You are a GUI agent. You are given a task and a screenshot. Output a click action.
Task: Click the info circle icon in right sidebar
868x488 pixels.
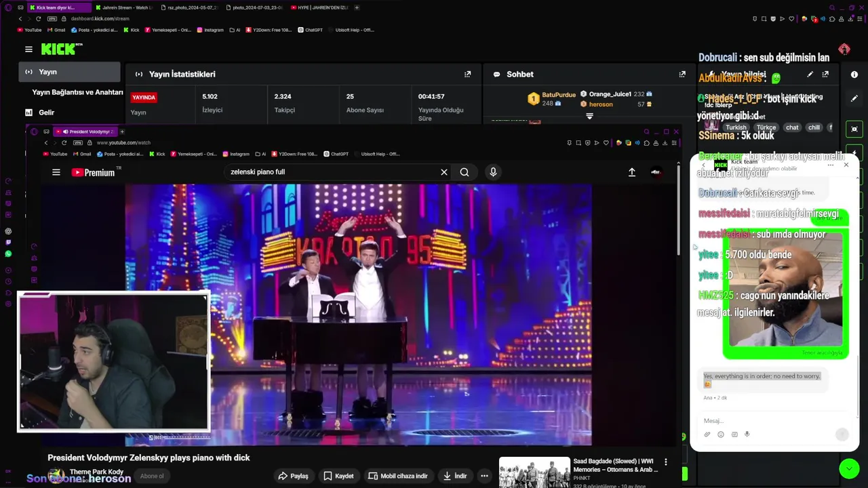pyautogui.click(x=854, y=75)
